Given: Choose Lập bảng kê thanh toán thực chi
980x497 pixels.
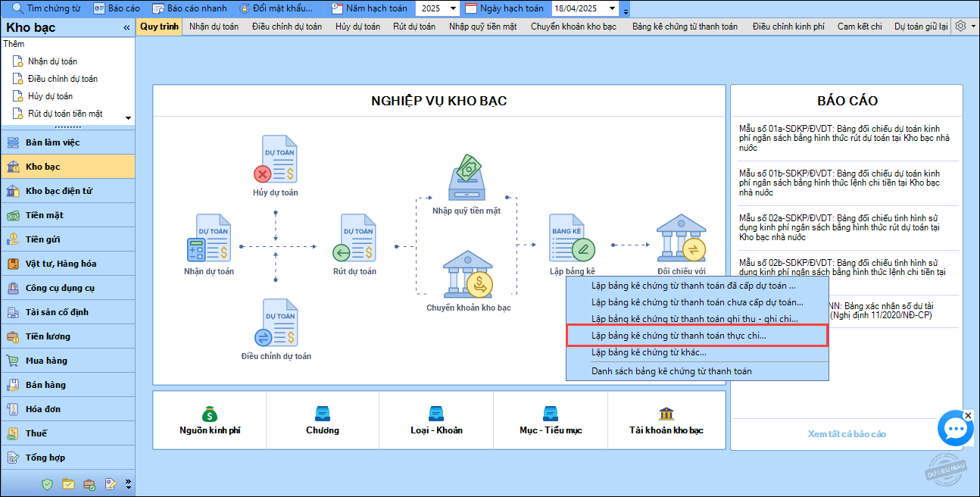Looking at the screenshot, I should (x=698, y=336).
